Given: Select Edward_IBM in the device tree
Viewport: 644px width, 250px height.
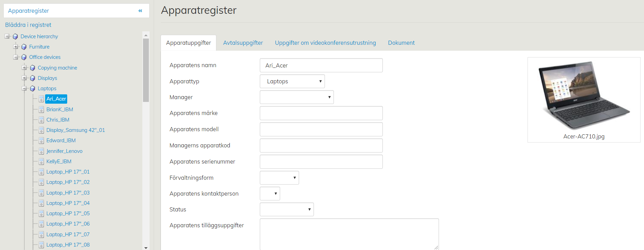Looking at the screenshot, I should [61, 140].
